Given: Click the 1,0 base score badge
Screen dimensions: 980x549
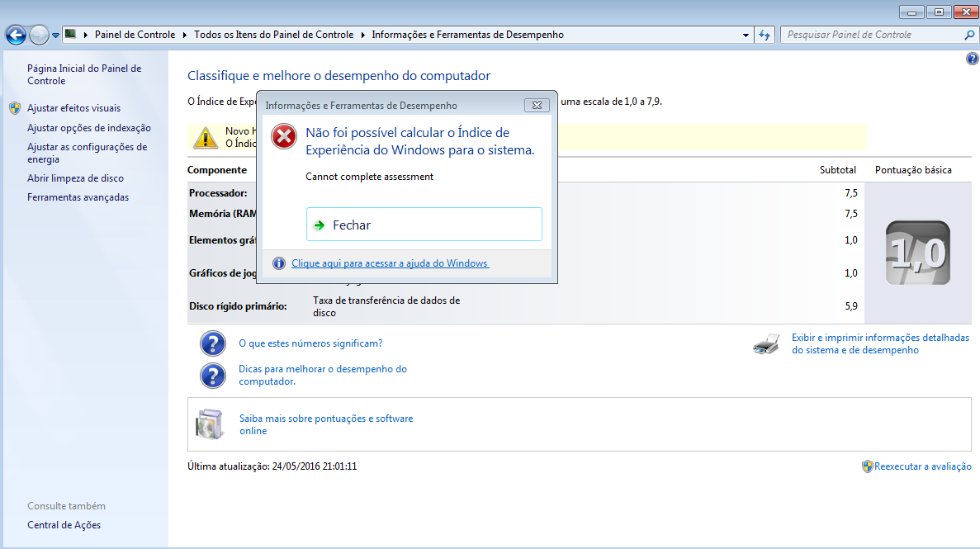Looking at the screenshot, I should (917, 253).
